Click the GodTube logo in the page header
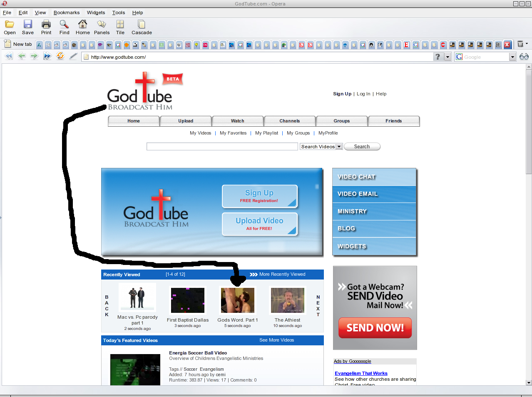Screen dimensions: 532x397 pyautogui.click(x=140, y=91)
